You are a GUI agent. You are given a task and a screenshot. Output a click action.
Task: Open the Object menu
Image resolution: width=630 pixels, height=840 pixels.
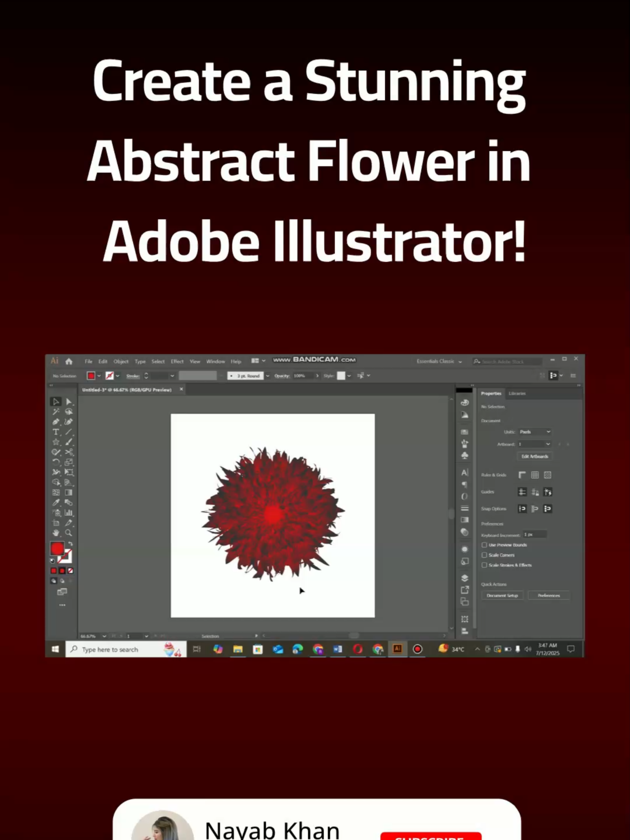121,362
